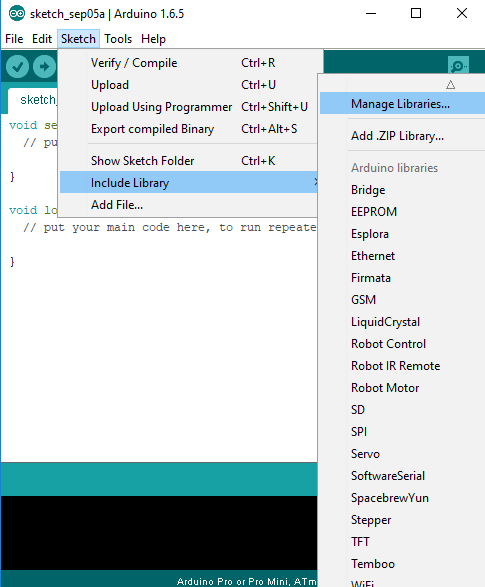Open the File menu

click(14, 39)
